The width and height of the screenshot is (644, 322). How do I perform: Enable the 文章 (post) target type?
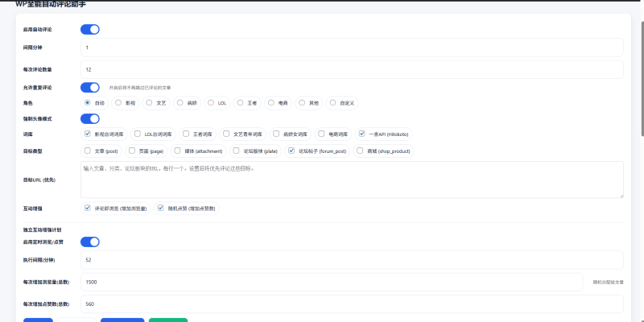(x=88, y=150)
